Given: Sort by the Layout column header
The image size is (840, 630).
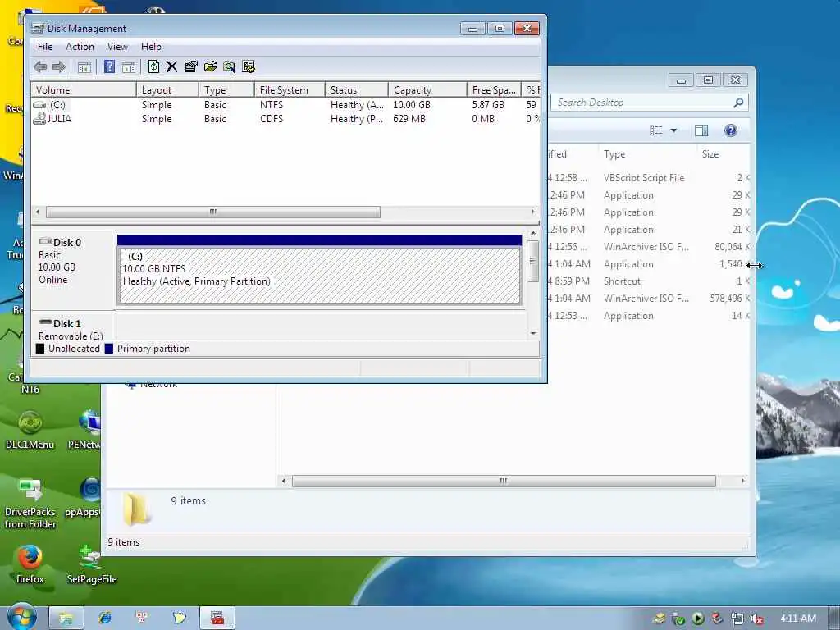Looking at the screenshot, I should pos(167,90).
